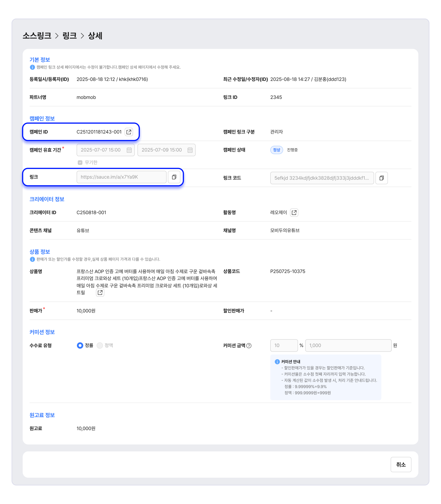Image resolution: width=441 pixels, height=504 pixels.
Task: Click the link code text field
Action: [322, 178]
